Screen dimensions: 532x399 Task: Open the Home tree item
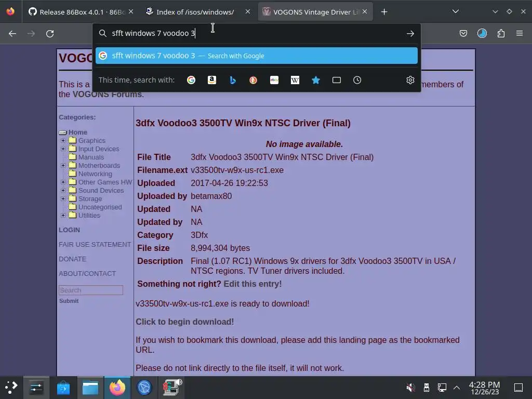[78, 132]
